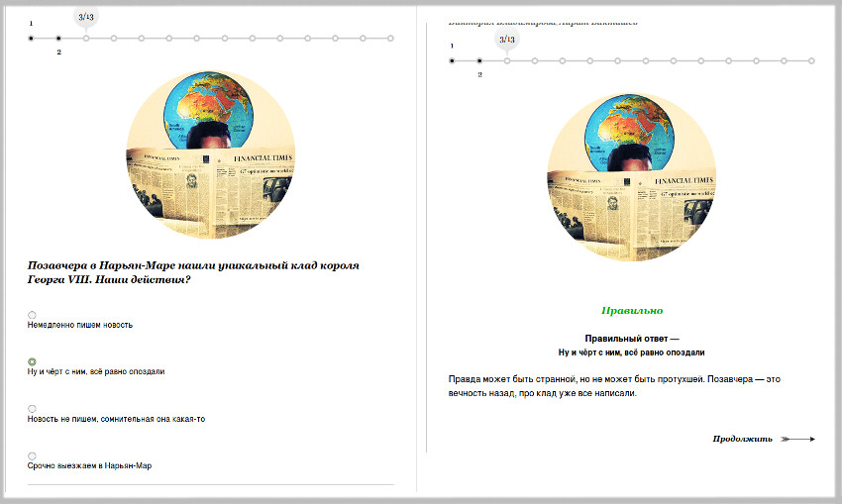Click step 1 dot in right progress bar

[x=452, y=61]
